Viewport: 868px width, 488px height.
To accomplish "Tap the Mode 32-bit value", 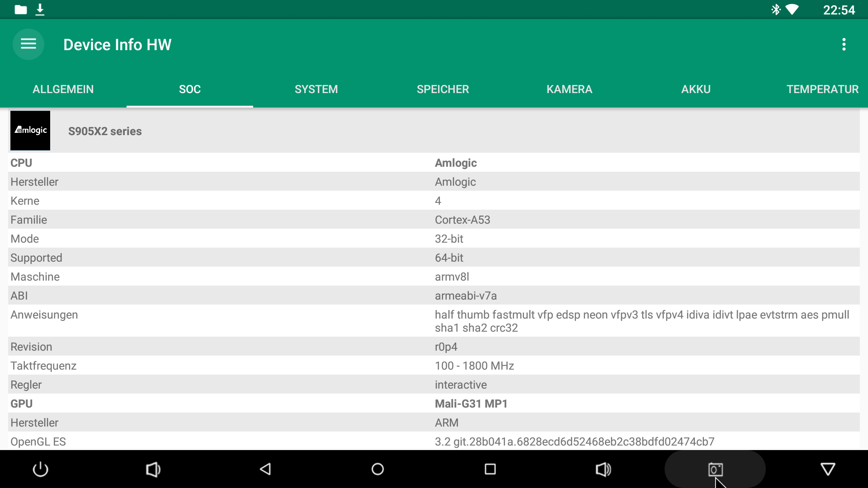I will (x=449, y=239).
